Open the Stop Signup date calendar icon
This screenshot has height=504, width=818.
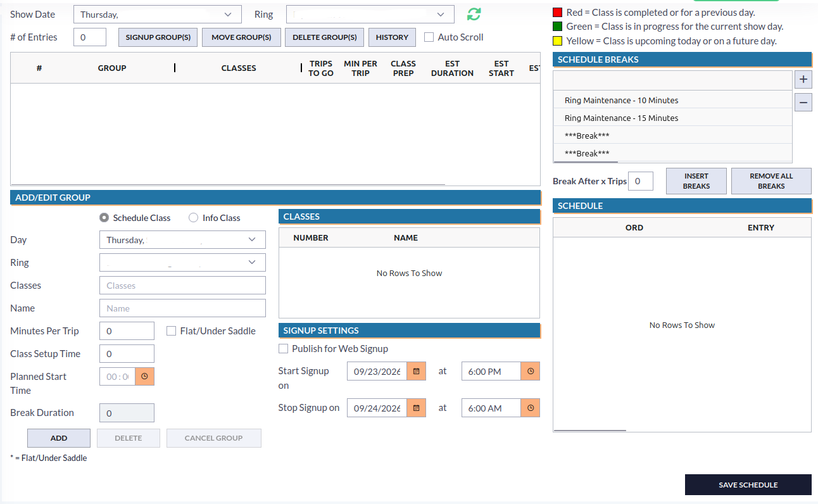point(416,408)
